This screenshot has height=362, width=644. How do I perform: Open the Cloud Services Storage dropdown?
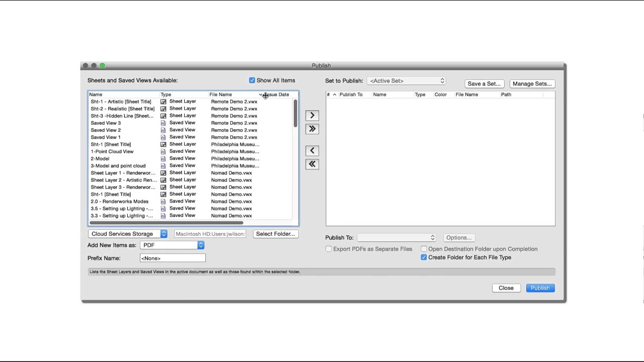coord(127,234)
